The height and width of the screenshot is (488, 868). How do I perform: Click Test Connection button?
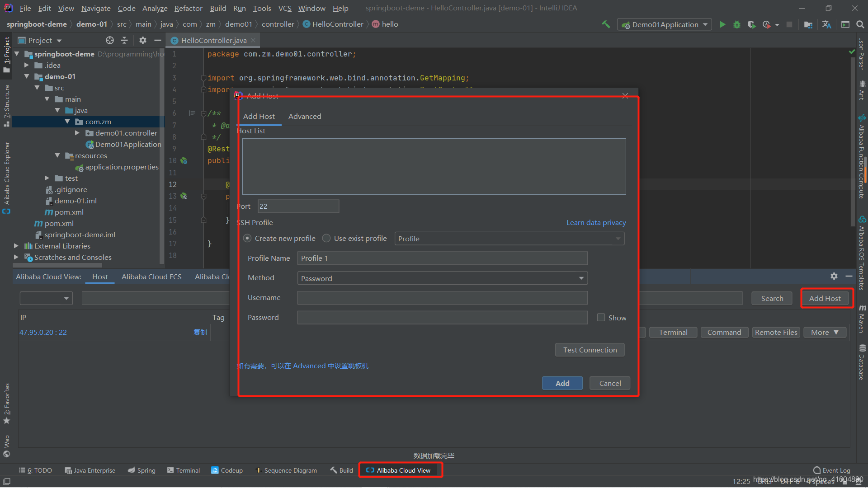pyautogui.click(x=590, y=350)
